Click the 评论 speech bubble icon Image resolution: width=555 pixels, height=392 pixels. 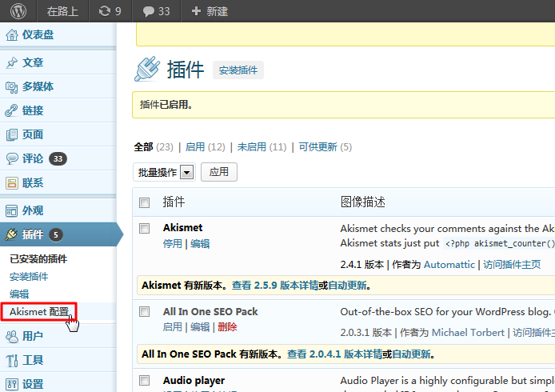coord(12,158)
